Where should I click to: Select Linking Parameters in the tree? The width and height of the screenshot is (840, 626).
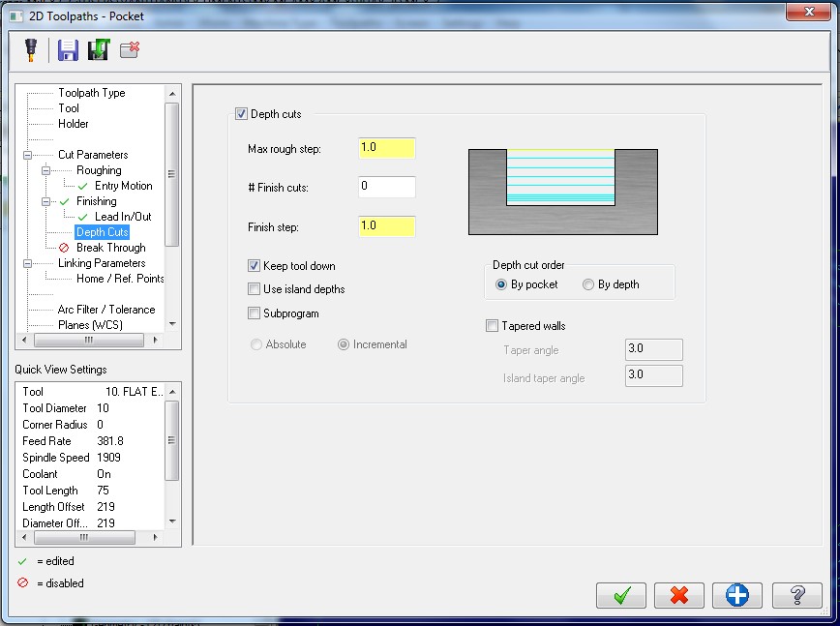(102, 263)
